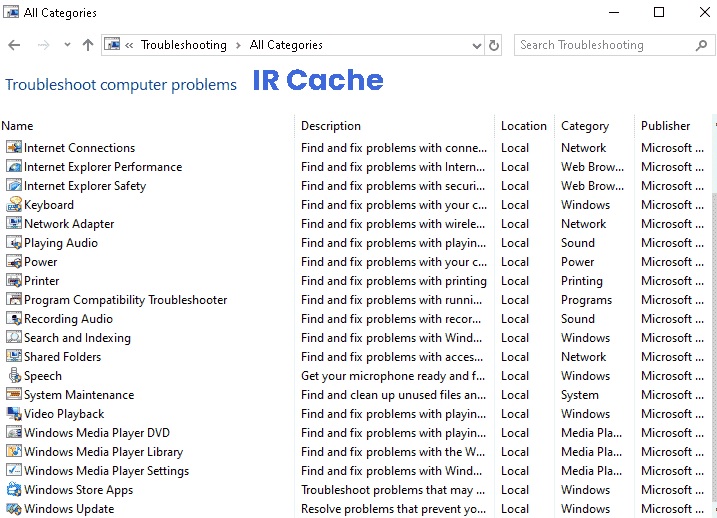Click the search magnifier icon
Image resolution: width=717 pixels, height=518 pixels.
(701, 45)
